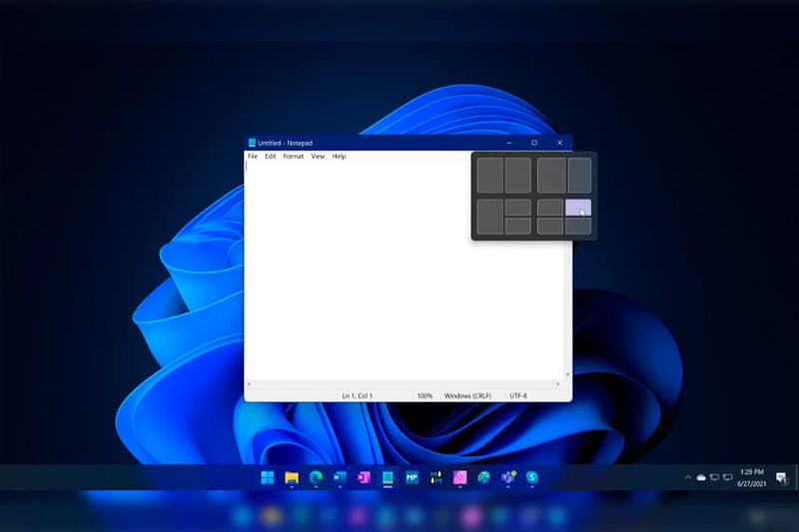The height and width of the screenshot is (532, 799).
Task: Close the Notepad window
Action: pos(559,143)
